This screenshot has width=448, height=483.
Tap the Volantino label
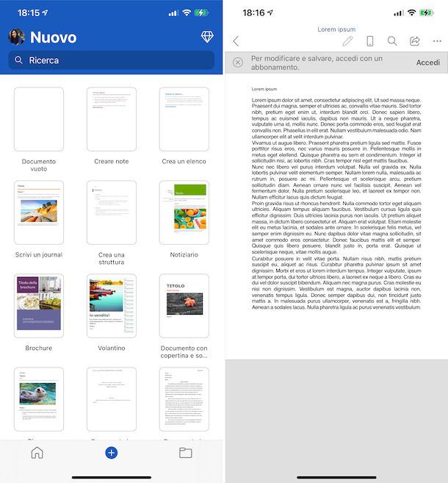click(112, 348)
